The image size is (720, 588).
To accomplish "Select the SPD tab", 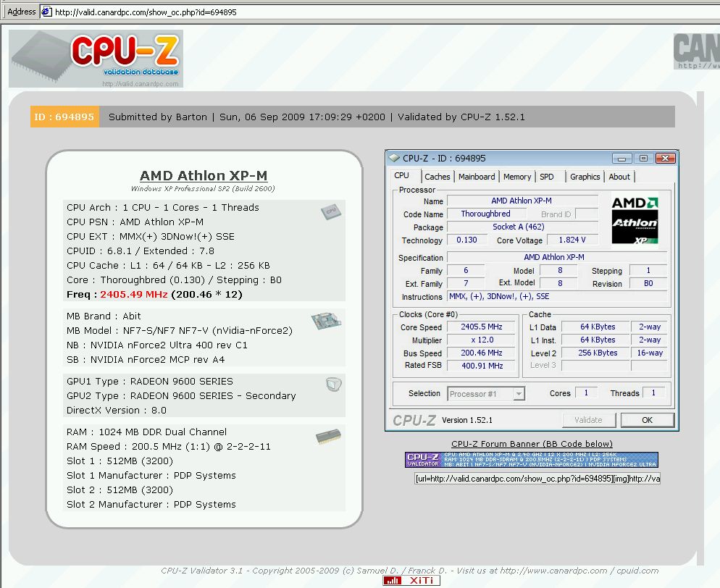I will (547, 177).
